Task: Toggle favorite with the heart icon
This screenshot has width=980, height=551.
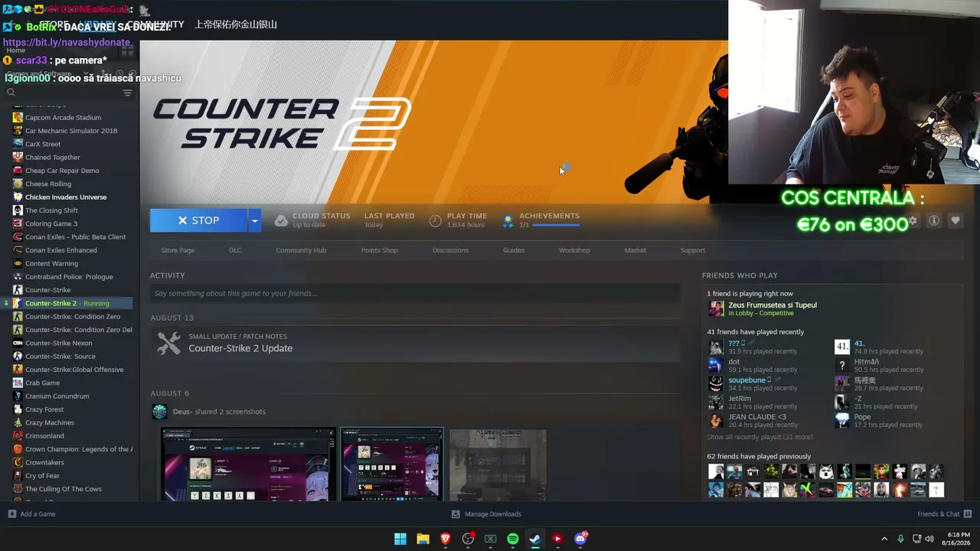Action: [x=955, y=220]
